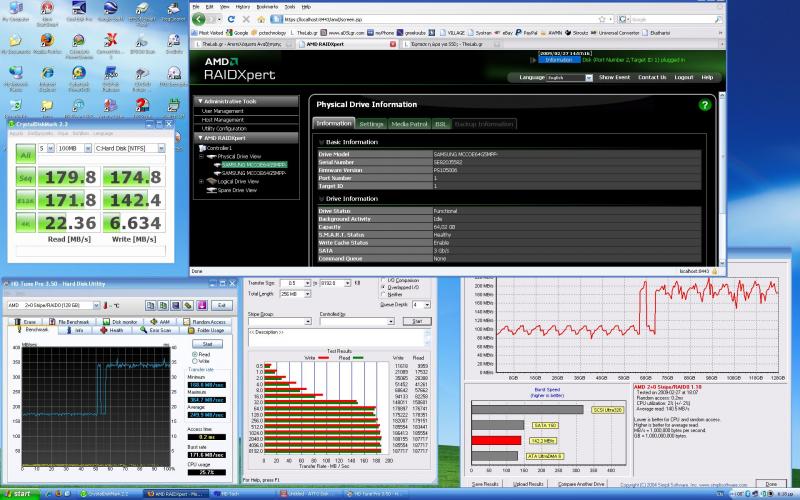Open HD Tune Health tab

(x=112, y=331)
